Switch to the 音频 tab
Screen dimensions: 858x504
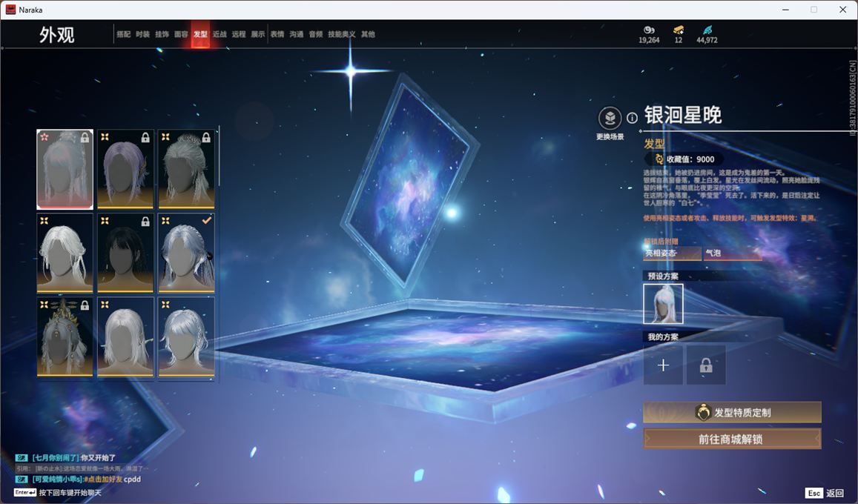(316, 34)
